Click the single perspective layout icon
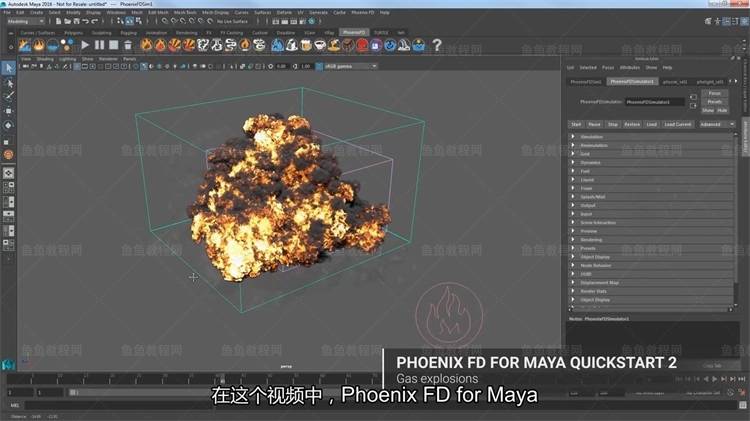 (8, 173)
